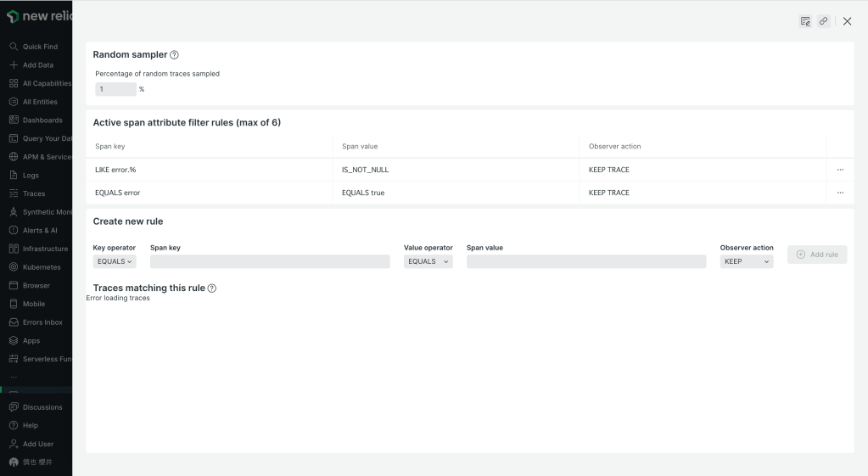Click the Span value input field
The height and width of the screenshot is (476, 868).
[x=585, y=261]
